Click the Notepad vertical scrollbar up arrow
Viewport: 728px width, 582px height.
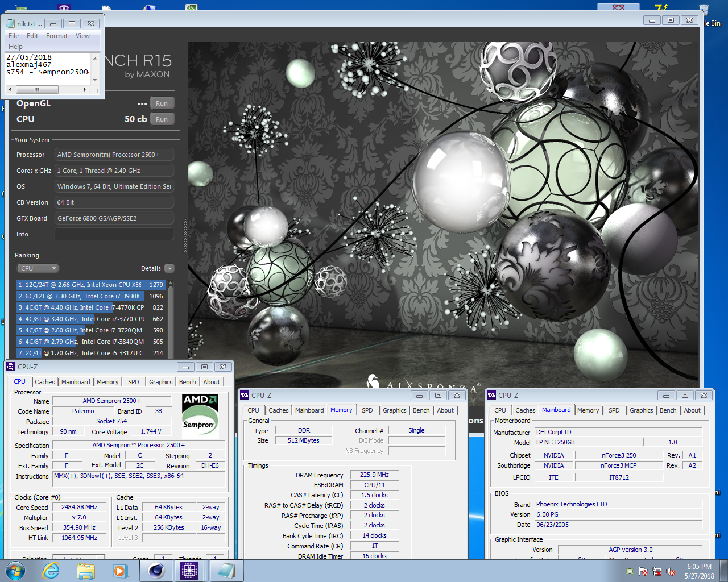coord(95,58)
